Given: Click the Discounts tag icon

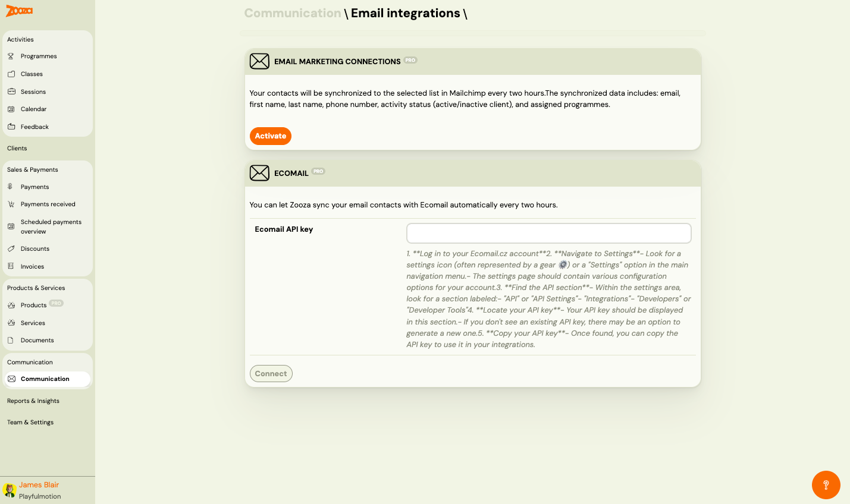Looking at the screenshot, I should pyautogui.click(x=11, y=248).
